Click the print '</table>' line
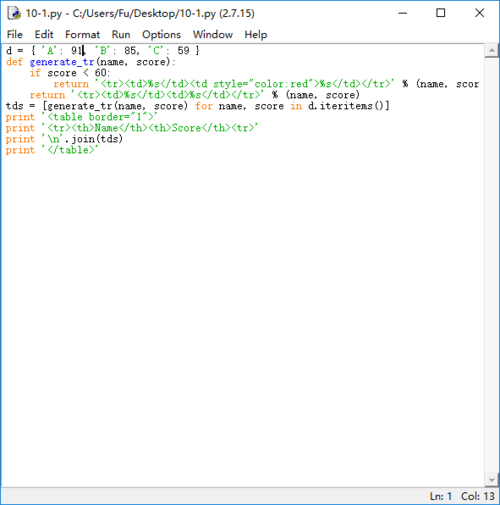Screen dimensions: 500x505 [x=52, y=150]
